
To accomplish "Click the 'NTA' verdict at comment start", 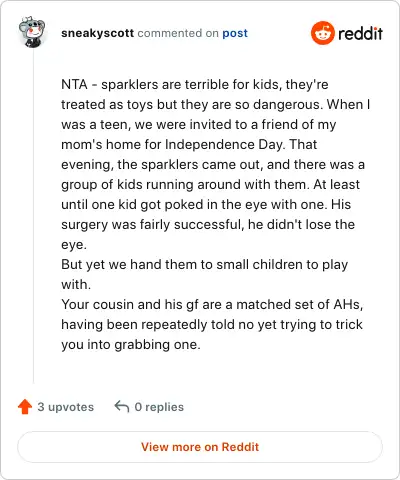I will tap(74, 84).
